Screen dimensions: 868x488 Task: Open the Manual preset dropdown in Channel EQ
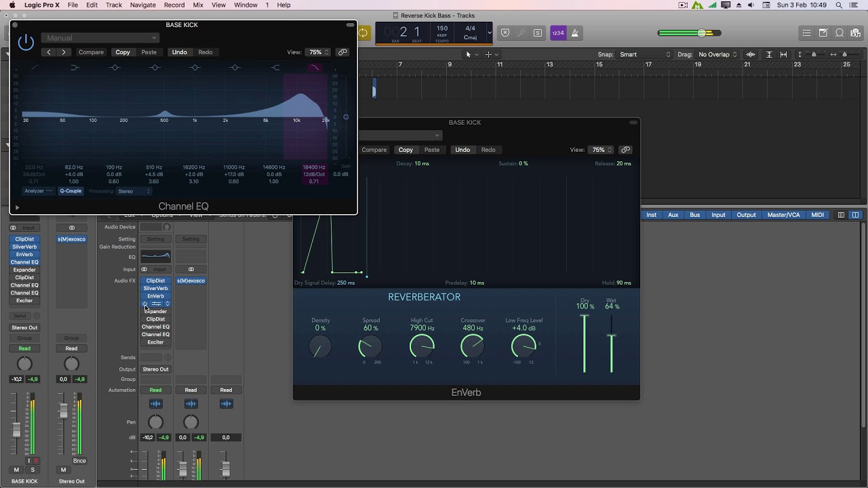pos(100,38)
